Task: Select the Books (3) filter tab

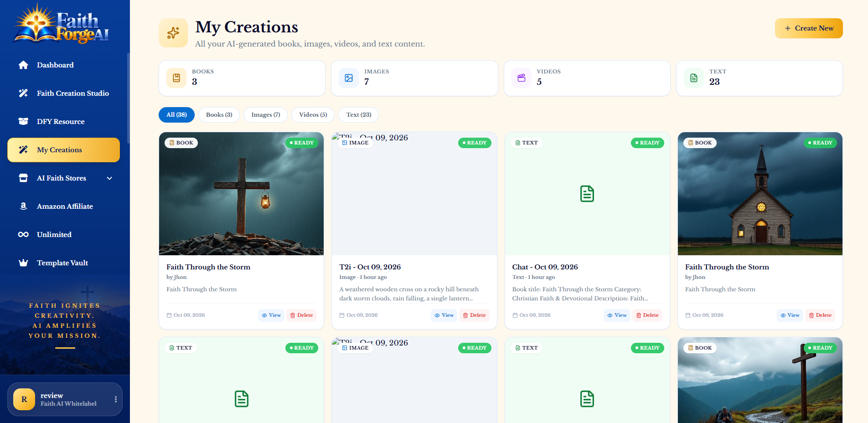Action: [219, 115]
